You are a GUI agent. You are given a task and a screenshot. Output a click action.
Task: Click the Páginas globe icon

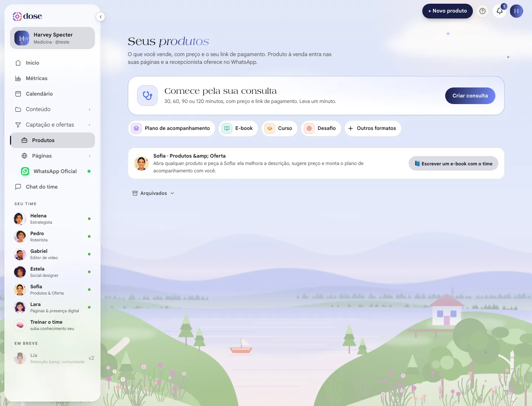24,156
